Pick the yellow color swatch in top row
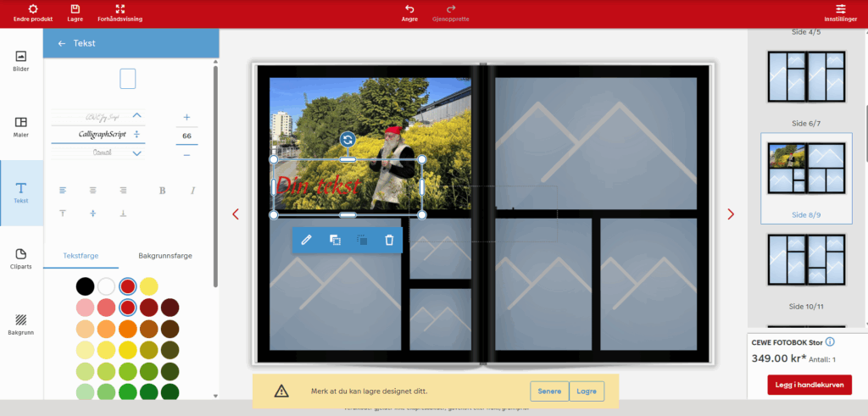This screenshot has height=416, width=868. [x=148, y=286]
